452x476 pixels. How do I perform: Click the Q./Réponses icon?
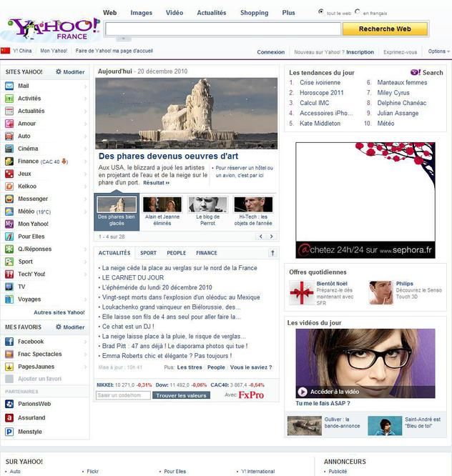[x=9, y=249]
